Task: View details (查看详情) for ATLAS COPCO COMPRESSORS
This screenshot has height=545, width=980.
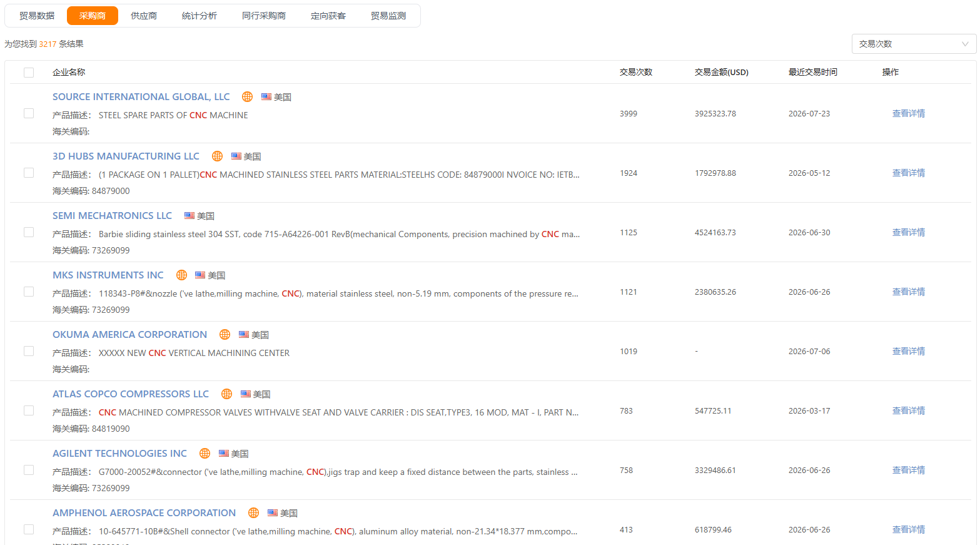Action: pos(909,410)
